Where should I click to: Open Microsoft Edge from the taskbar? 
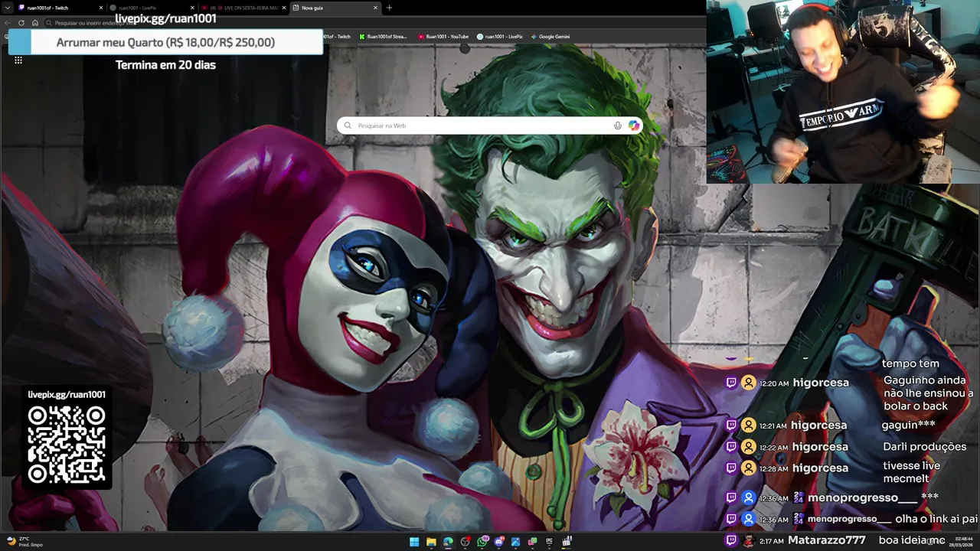[x=448, y=542]
